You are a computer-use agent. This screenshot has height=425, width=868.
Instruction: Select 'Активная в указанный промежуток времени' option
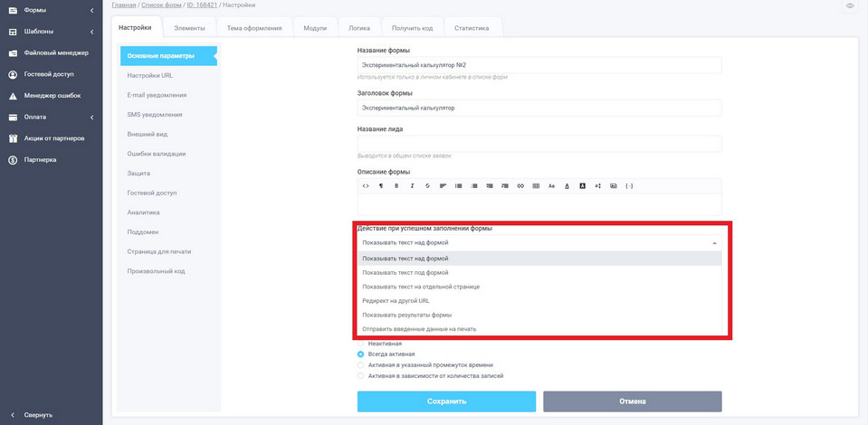[x=361, y=365]
